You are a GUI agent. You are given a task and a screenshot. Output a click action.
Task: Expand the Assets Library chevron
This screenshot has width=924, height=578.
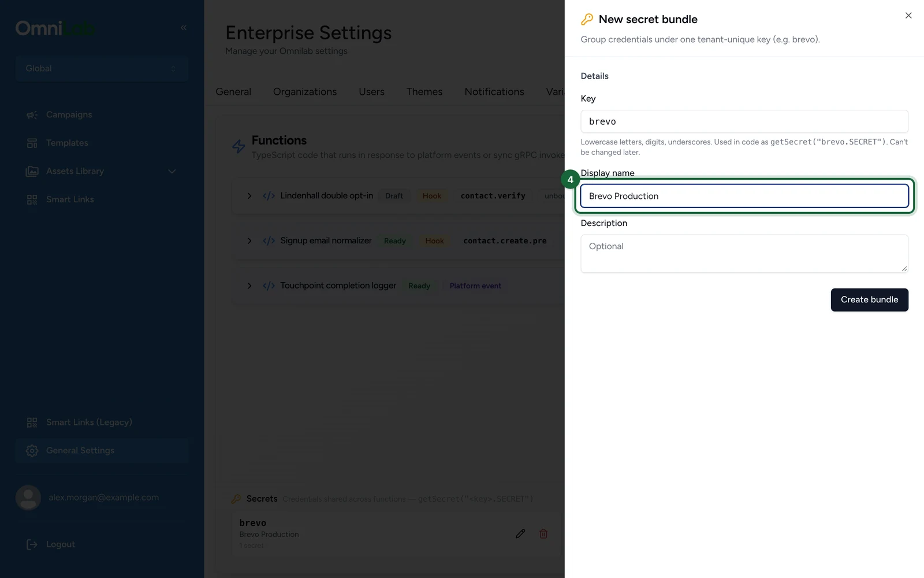pyautogui.click(x=172, y=171)
